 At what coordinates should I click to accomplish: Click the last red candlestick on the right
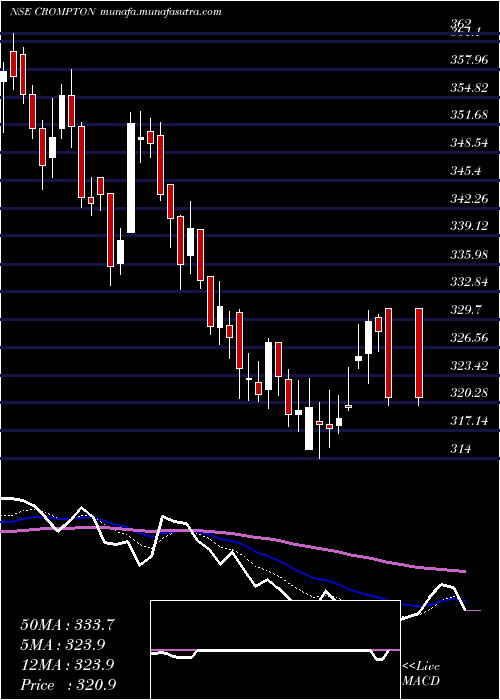tap(419, 353)
